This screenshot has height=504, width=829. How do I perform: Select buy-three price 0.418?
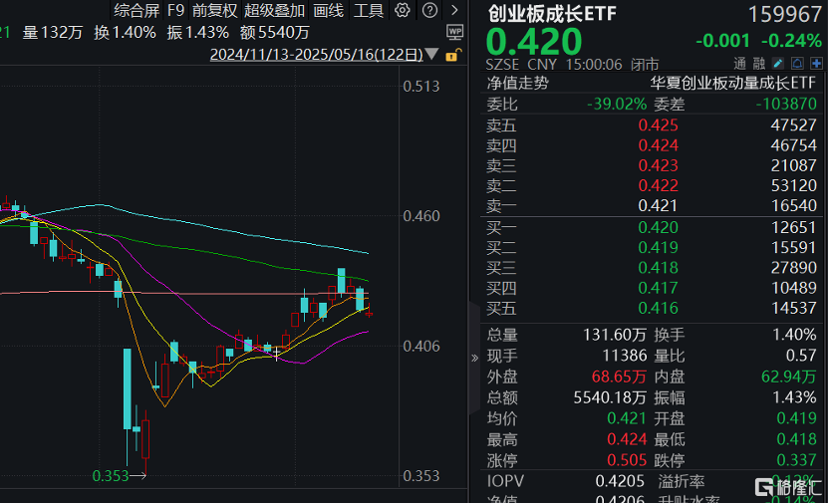658,268
